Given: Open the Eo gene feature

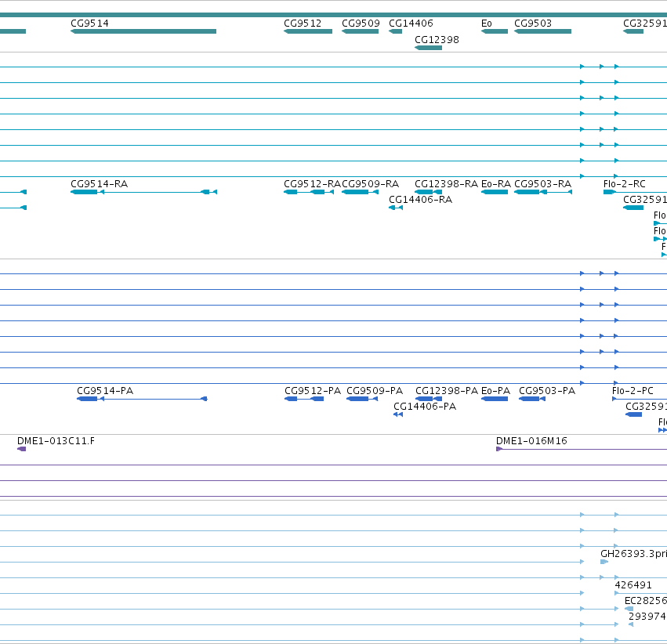Looking at the screenshot, I should pyautogui.click(x=495, y=31).
